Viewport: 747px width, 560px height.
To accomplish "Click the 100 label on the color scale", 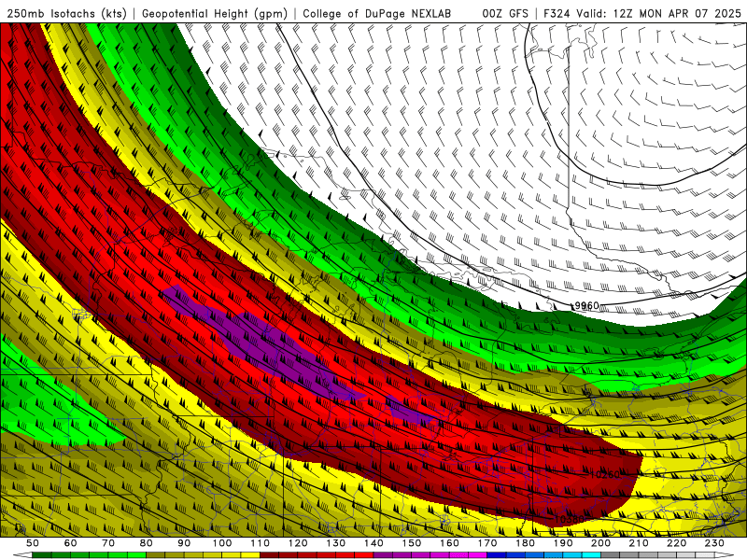I will point(222,543).
